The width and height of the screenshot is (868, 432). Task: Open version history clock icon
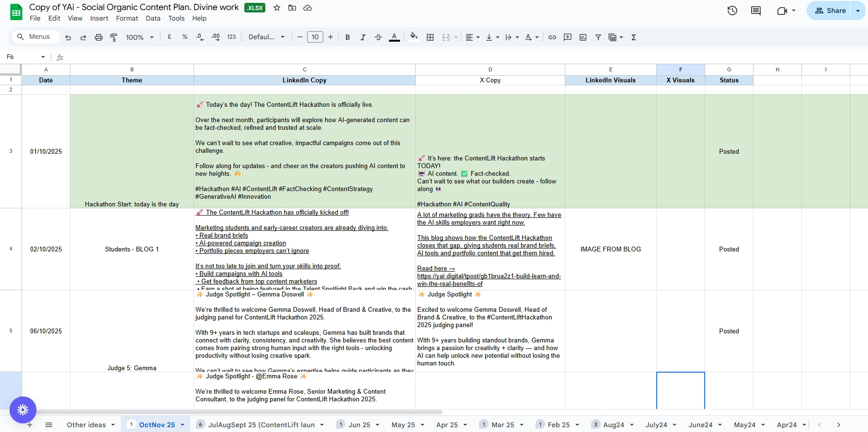[x=732, y=11]
